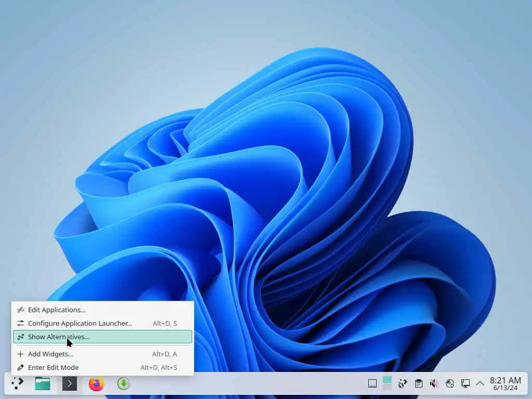
Task: Open the Application Launcher in the panel
Action: pos(17,384)
